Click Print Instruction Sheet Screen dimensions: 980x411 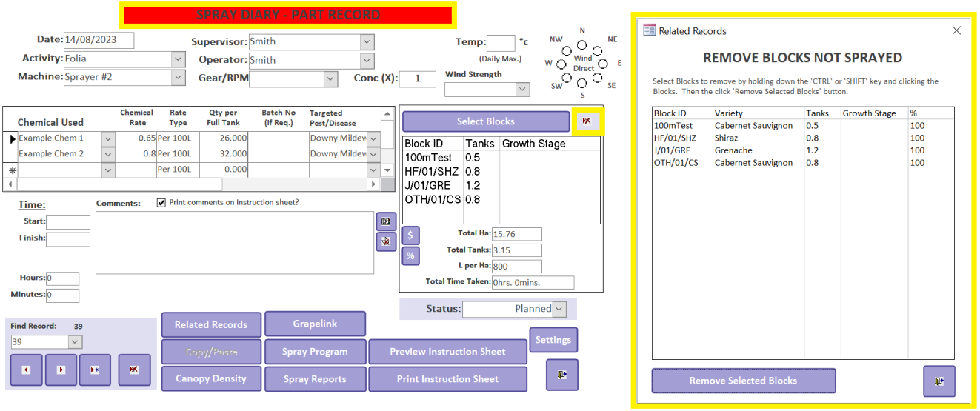click(447, 379)
